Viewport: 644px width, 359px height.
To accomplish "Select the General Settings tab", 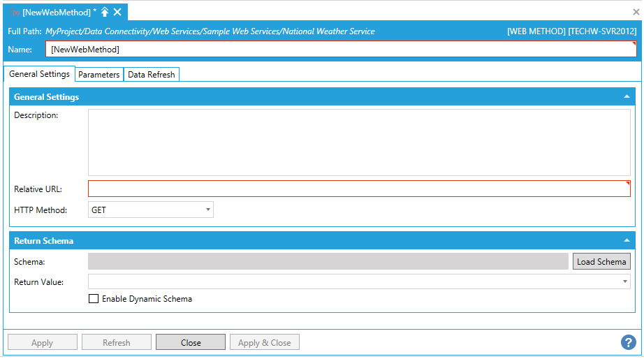I will (39, 74).
